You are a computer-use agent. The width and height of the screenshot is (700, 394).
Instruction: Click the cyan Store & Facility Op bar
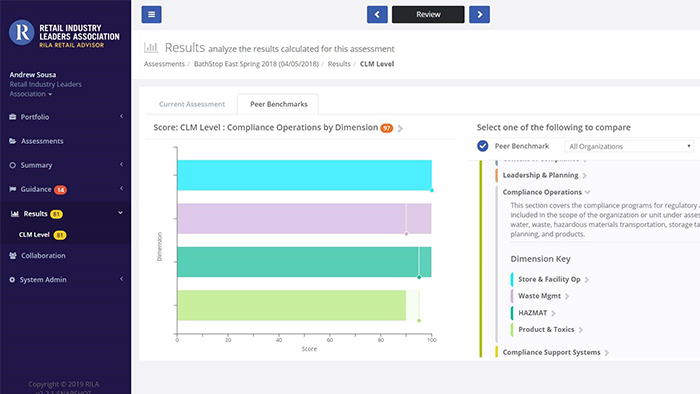[304, 175]
